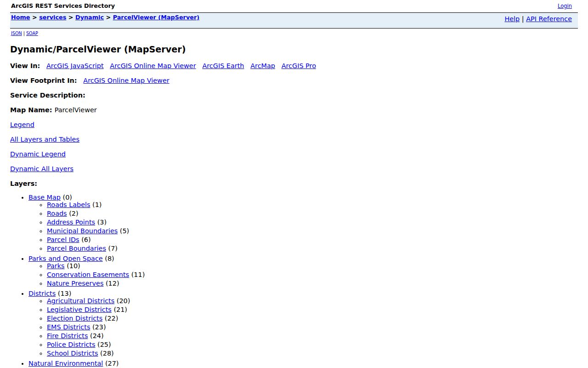Open Natural Environmental group layer
This screenshot has height=368, width=588.
66,363
